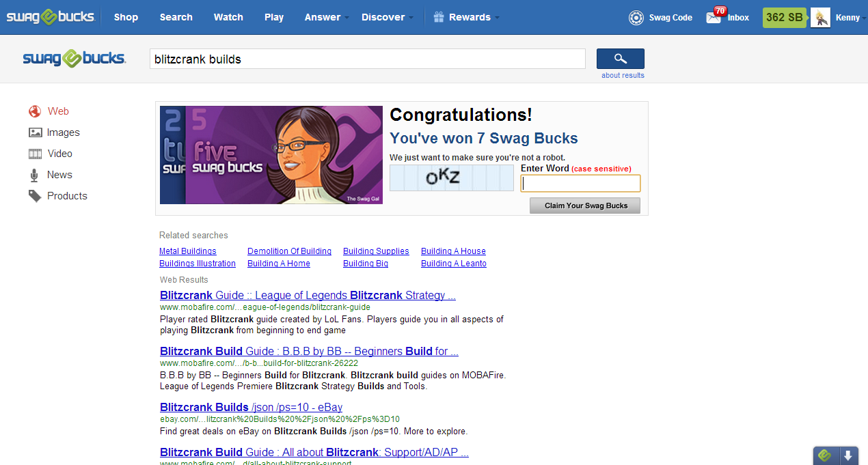Click the oKz captcha image
Viewport: 868px width, 465px height.
452,178
